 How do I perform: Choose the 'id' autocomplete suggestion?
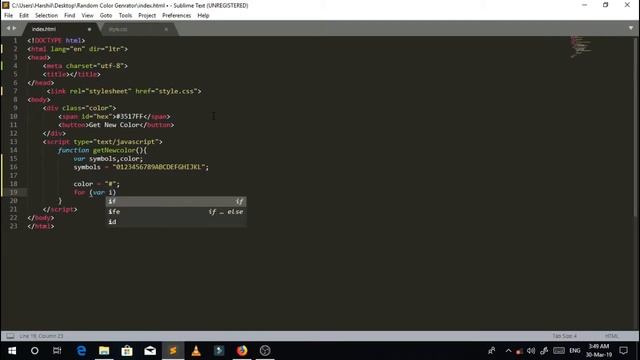click(176, 222)
